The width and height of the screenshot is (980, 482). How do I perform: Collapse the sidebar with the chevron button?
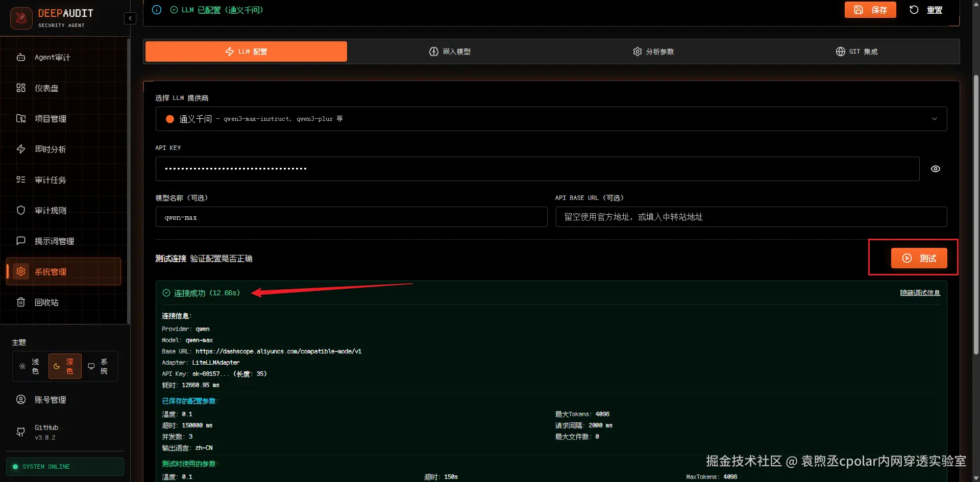point(130,18)
